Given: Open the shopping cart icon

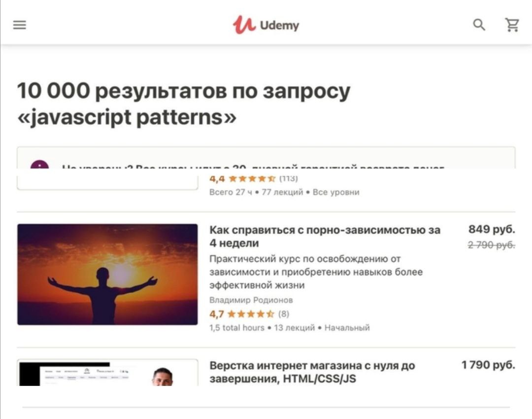Looking at the screenshot, I should (512, 25).
